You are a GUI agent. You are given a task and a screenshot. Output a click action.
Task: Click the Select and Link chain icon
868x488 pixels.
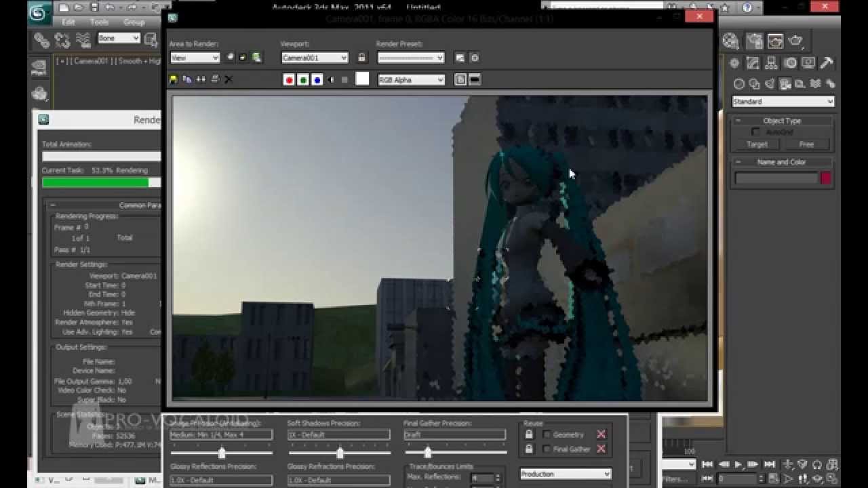click(41, 40)
